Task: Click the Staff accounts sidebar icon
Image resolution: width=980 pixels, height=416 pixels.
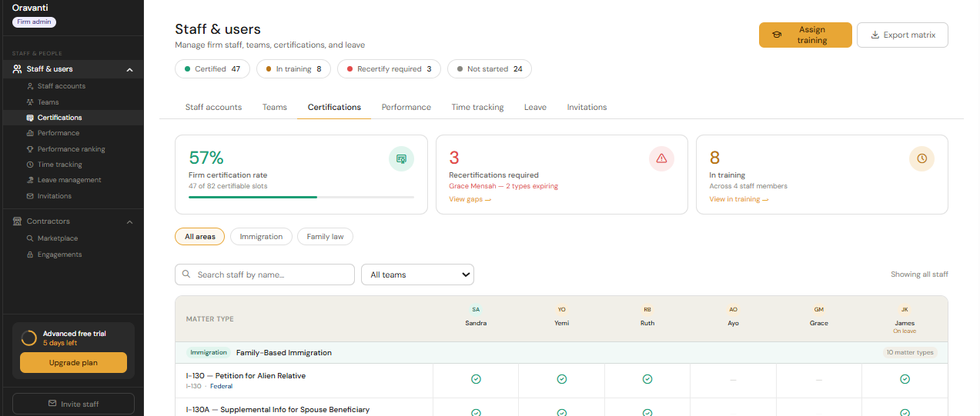Action: tap(30, 86)
